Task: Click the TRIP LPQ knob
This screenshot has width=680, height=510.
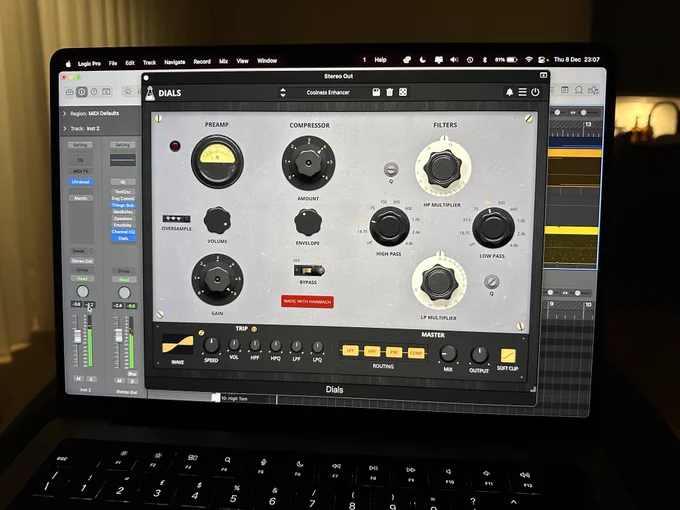Action: [x=317, y=347]
